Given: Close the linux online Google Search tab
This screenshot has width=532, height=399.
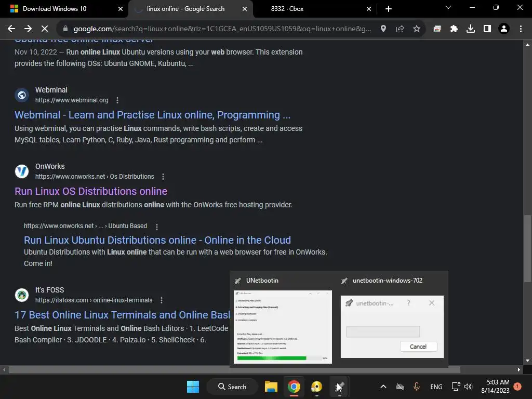Looking at the screenshot, I should click(x=245, y=9).
